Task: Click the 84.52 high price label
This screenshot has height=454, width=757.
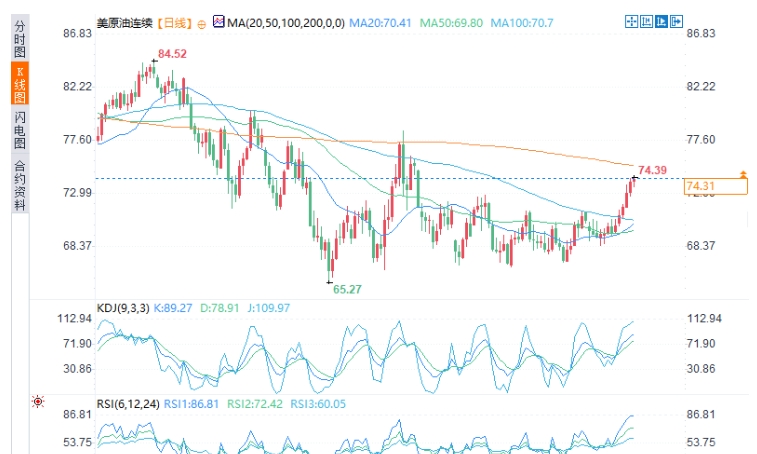Action: click(x=172, y=54)
